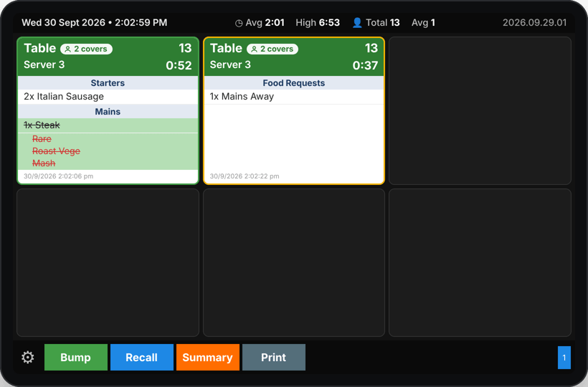Click Server 3 on the 0:52 ticket
Viewport: 588px width, 387px height.
44,64
